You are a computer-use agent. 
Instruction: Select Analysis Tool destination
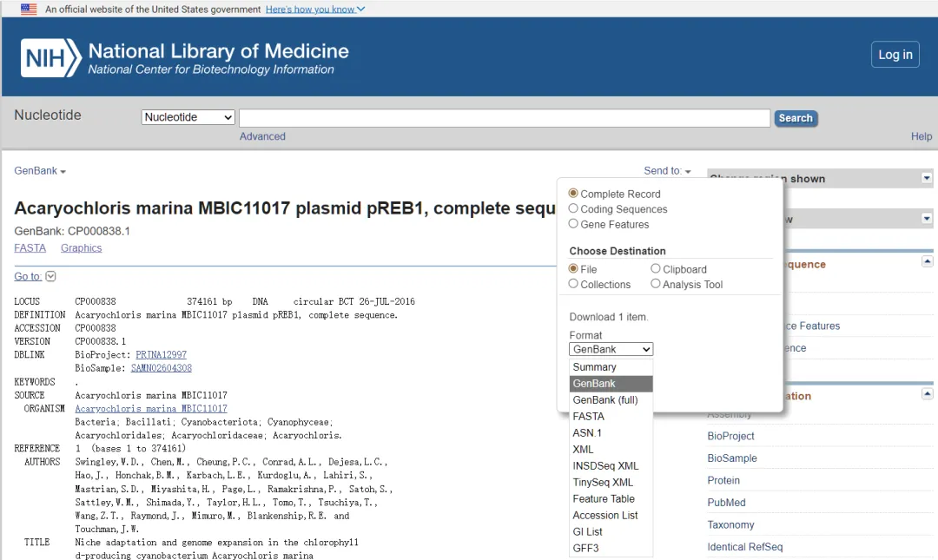click(656, 284)
